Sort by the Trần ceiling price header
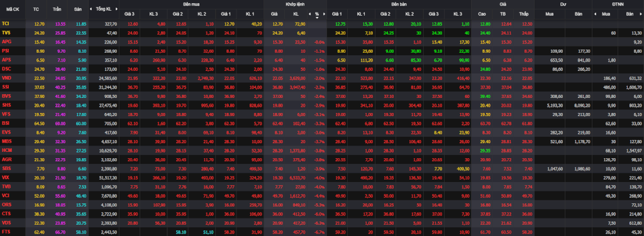 tap(57, 9)
